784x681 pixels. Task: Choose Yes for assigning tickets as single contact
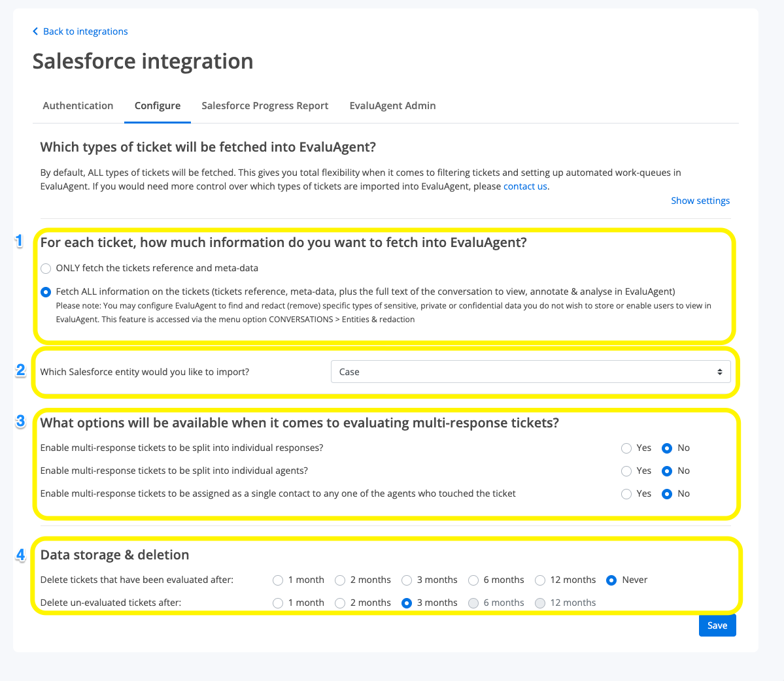click(x=626, y=494)
